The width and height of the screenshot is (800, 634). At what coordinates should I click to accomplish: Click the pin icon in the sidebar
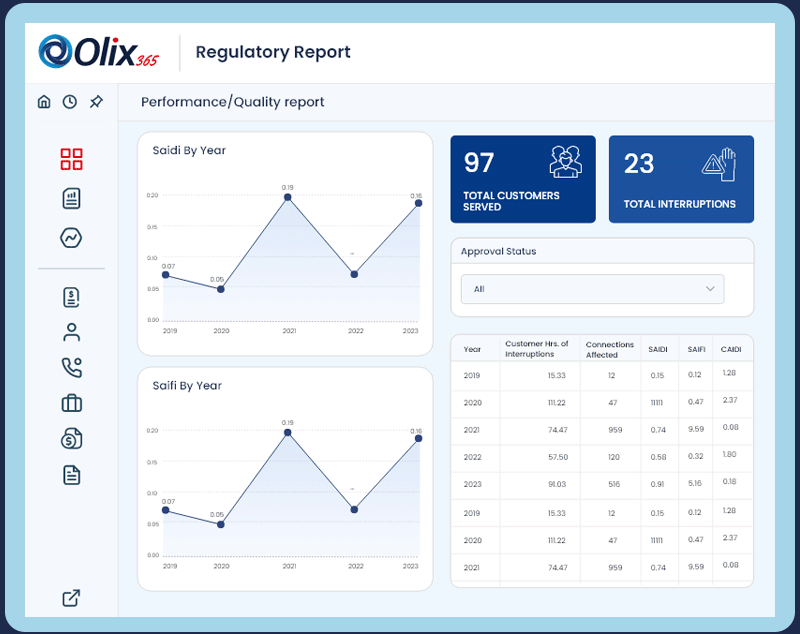pos(96,101)
